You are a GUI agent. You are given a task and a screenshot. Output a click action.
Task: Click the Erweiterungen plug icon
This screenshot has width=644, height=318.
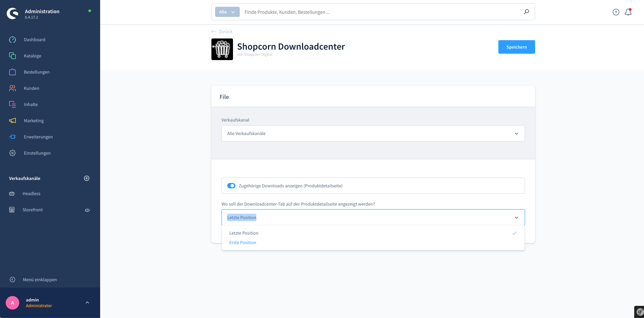tap(12, 137)
